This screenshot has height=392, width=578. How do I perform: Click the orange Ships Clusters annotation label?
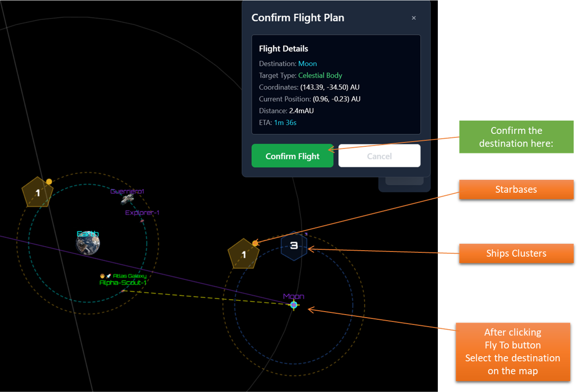(x=516, y=253)
